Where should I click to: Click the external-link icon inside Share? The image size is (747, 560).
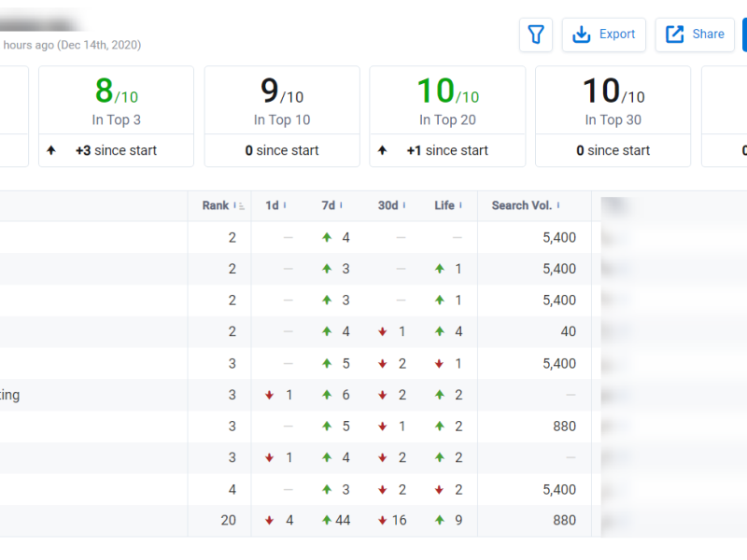[674, 35]
